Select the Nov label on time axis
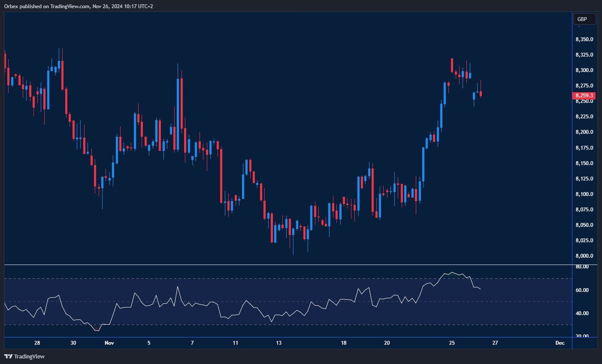 (109, 343)
